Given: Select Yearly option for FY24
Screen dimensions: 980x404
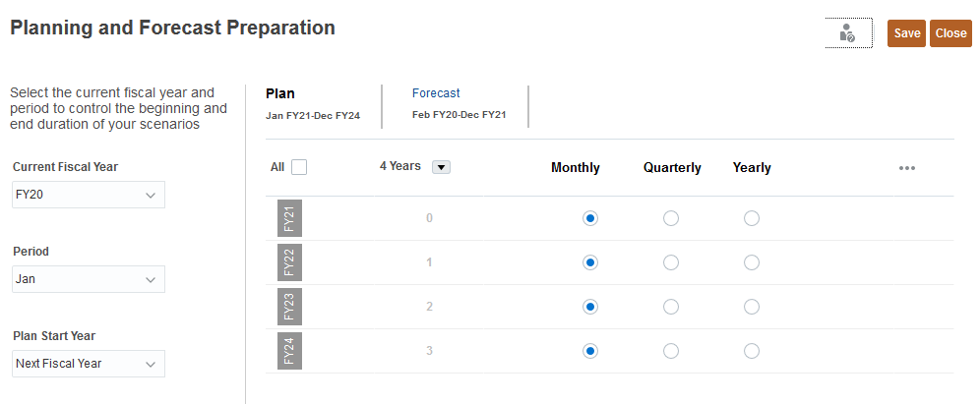Looking at the screenshot, I should (752, 351).
